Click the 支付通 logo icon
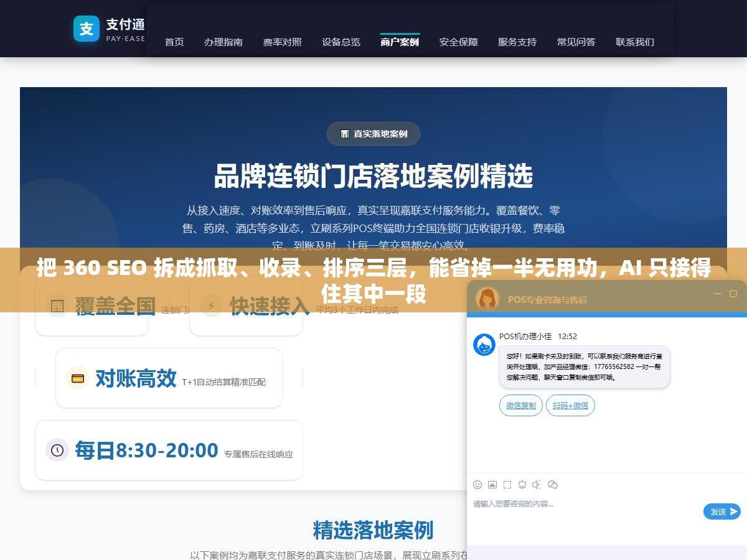Image resolution: width=747 pixels, height=560 pixels. (x=87, y=29)
